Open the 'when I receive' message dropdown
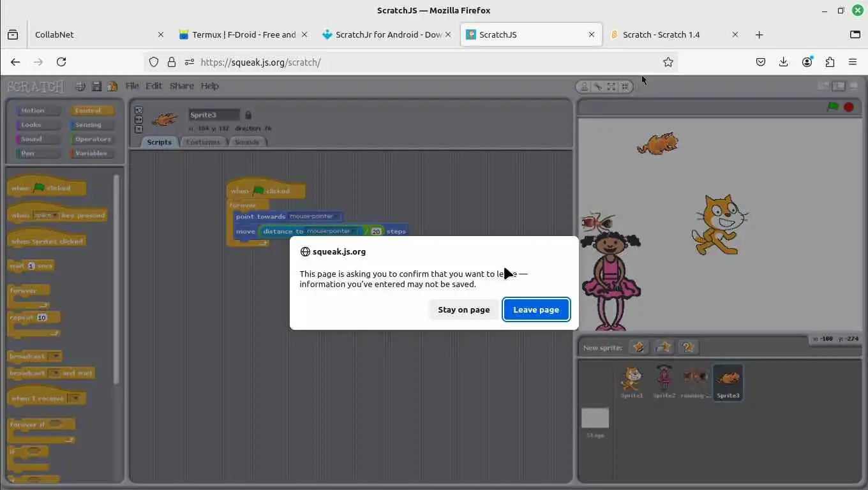The image size is (868, 490). 76,399
